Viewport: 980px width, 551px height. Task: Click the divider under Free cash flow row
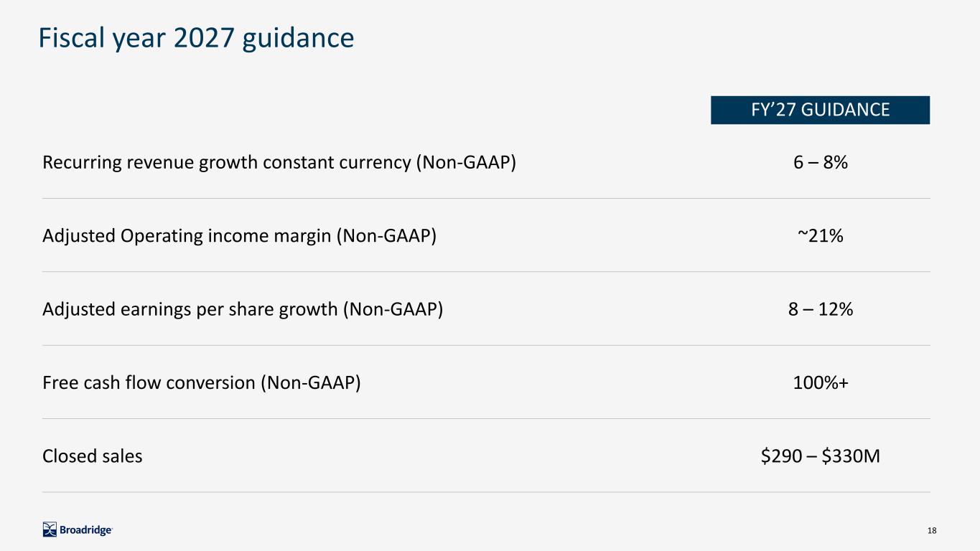pyautogui.click(x=486, y=419)
